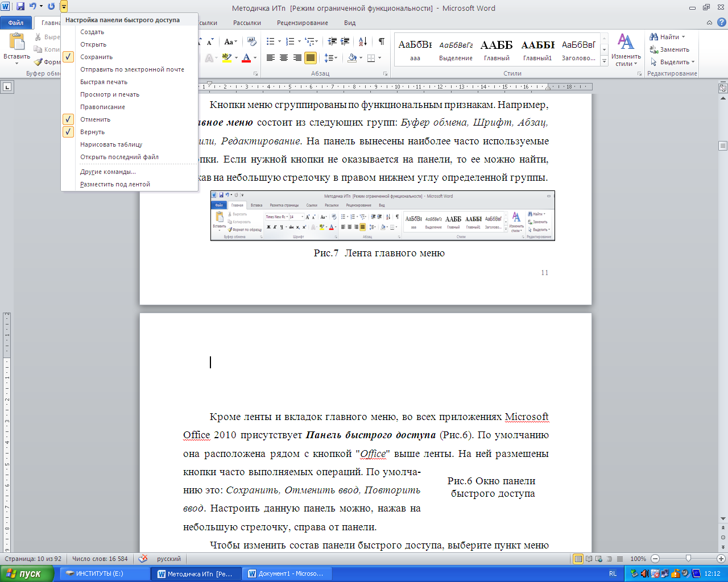Uncheck Отменить in the quick access menu
728x582 pixels.
95,119
